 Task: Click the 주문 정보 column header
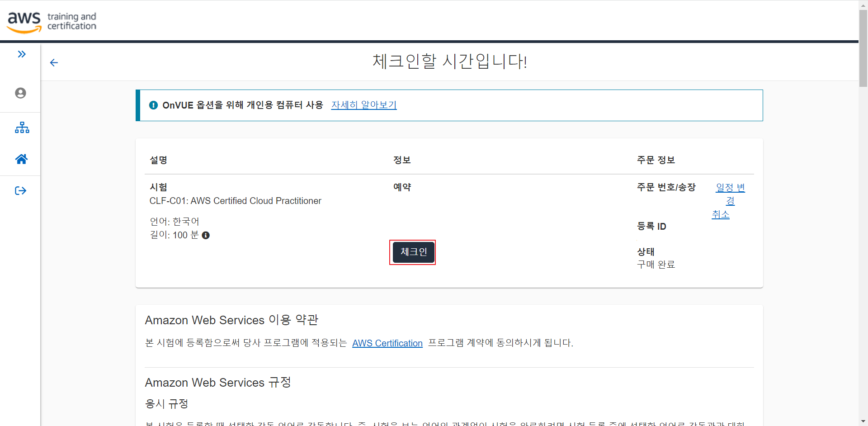coord(656,160)
